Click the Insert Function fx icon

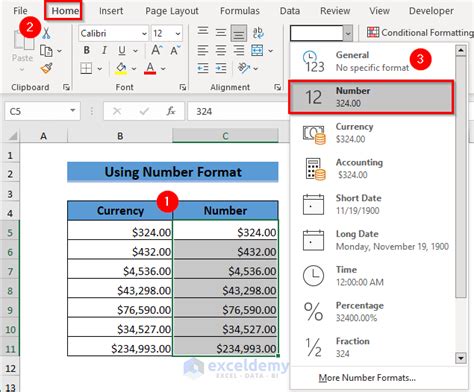tap(171, 111)
